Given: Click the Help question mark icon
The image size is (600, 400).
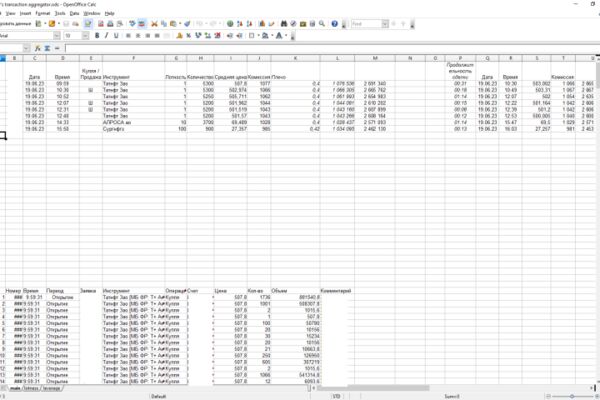Looking at the screenshot, I should pos(334,24).
